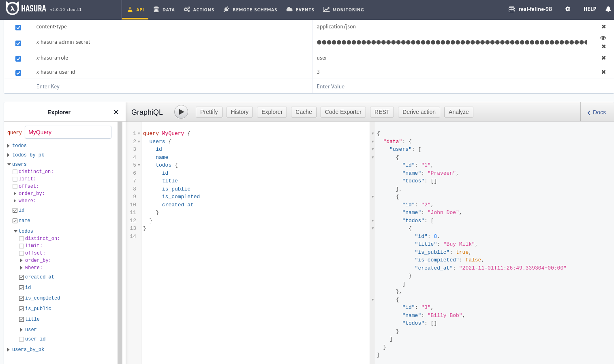The width and height of the screenshot is (614, 364).
Task: Delete the x-hasura-user-id header
Action: (603, 72)
